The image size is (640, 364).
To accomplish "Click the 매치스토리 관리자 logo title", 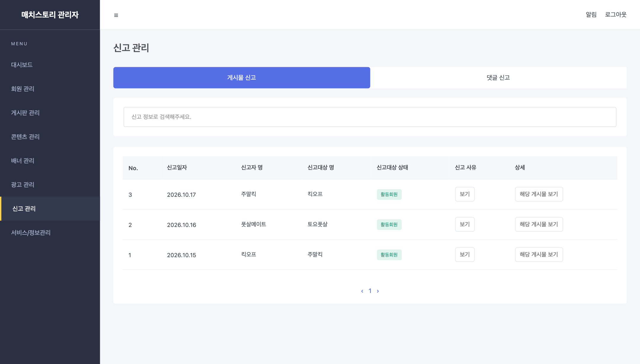I will [50, 15].
